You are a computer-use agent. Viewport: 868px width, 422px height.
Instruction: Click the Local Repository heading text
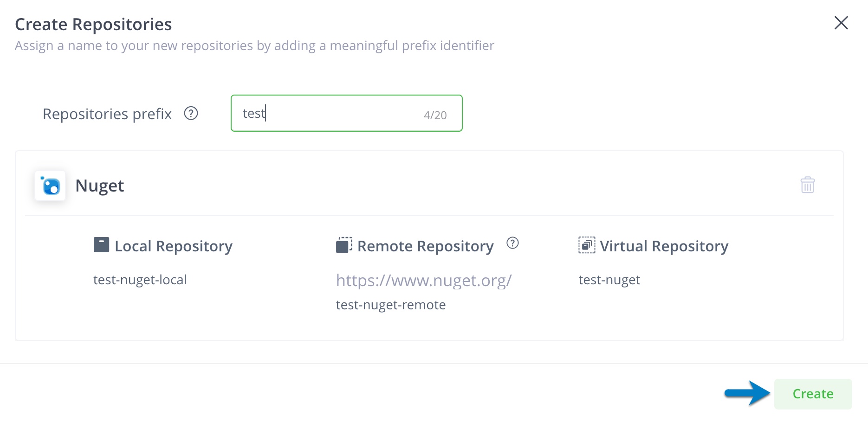pos(174,246)
